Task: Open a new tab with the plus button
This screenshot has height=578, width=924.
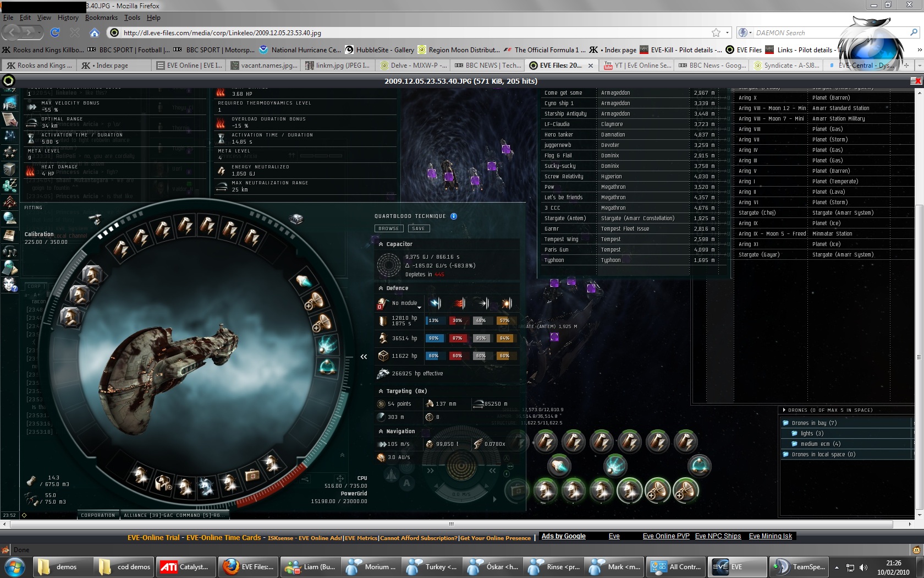Action: click(906, 65)
